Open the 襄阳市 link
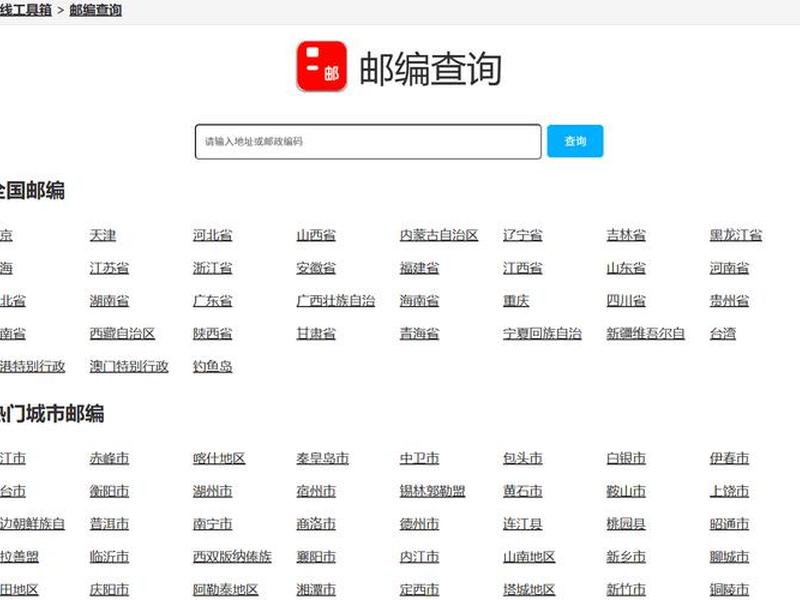 (x=316, y=556)
